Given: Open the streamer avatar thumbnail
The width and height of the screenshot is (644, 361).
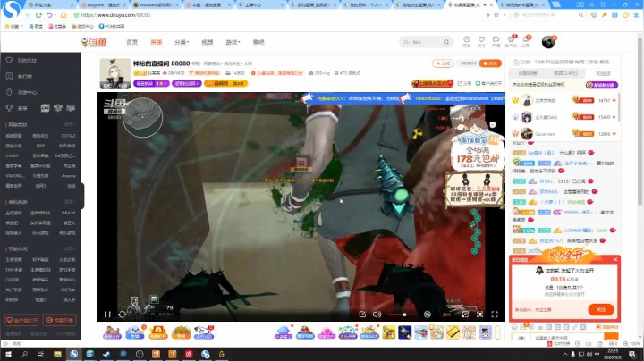Looking at the screenshot, I should click(x=115, y=73).
